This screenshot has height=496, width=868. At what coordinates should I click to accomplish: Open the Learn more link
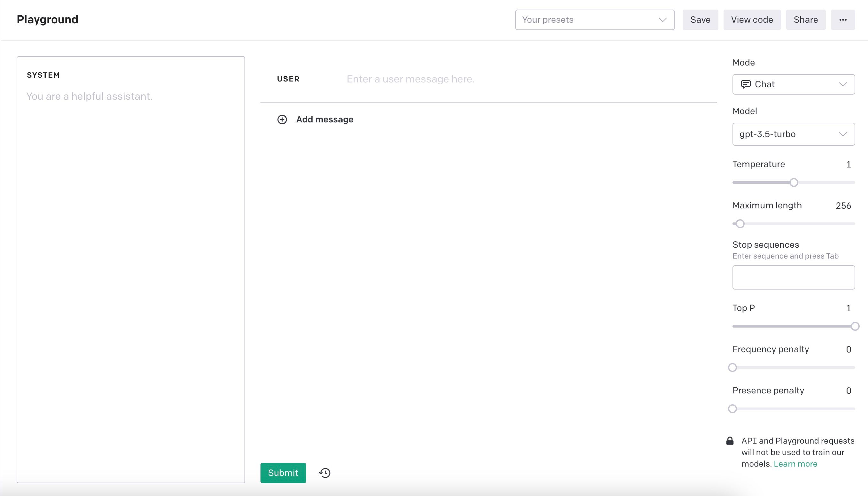(x=795, y=463)
